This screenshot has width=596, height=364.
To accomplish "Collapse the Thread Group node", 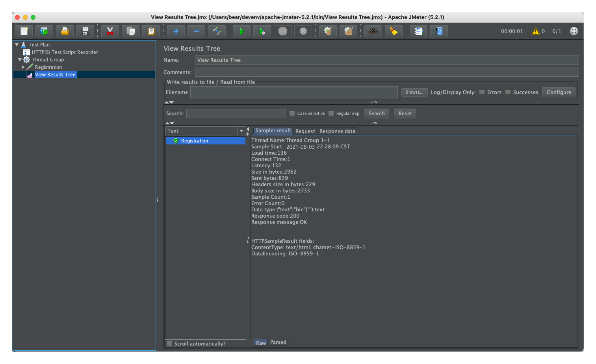I will pyautogui.click(x=20, y=60).
